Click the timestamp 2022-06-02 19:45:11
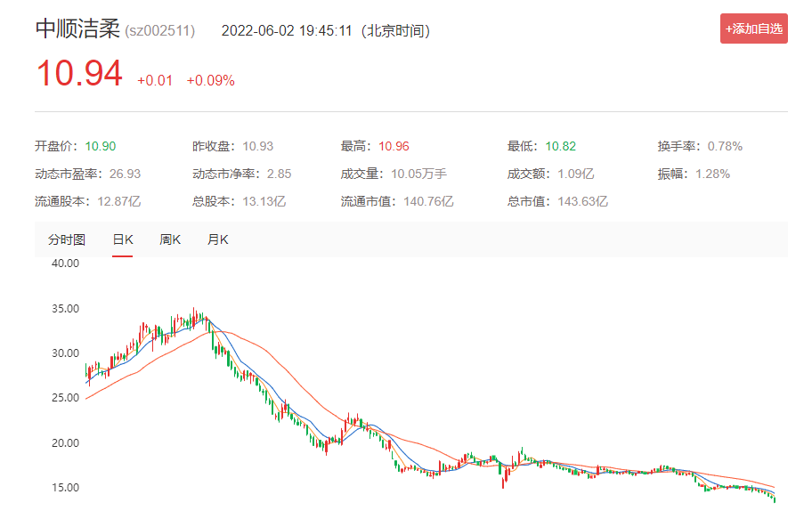This screenshot has width=812, height=527. pos(287,31)
